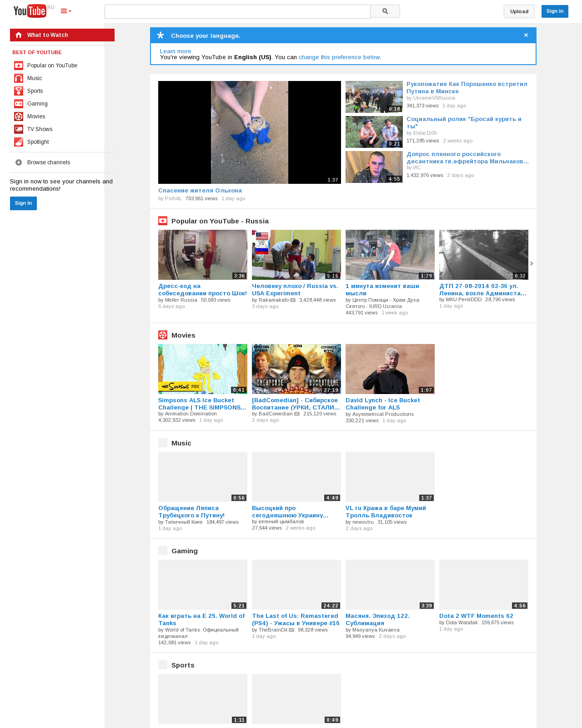Open Browse channels link
582x728 pixels.
49,162
